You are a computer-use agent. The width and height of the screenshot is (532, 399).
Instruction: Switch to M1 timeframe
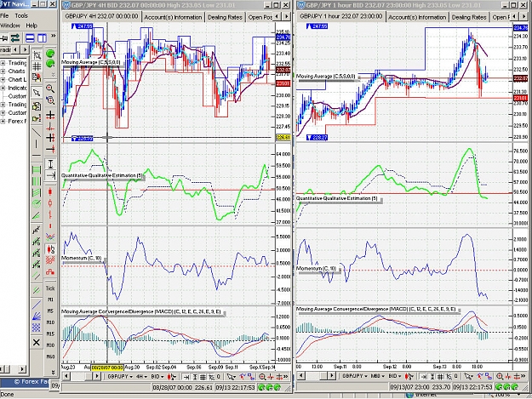(x=50, y=299)
